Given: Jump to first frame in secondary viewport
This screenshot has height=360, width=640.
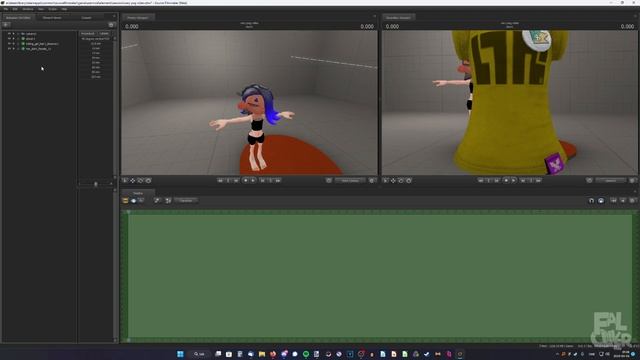Looking at the screenshot, I should [x=480, y=180].
